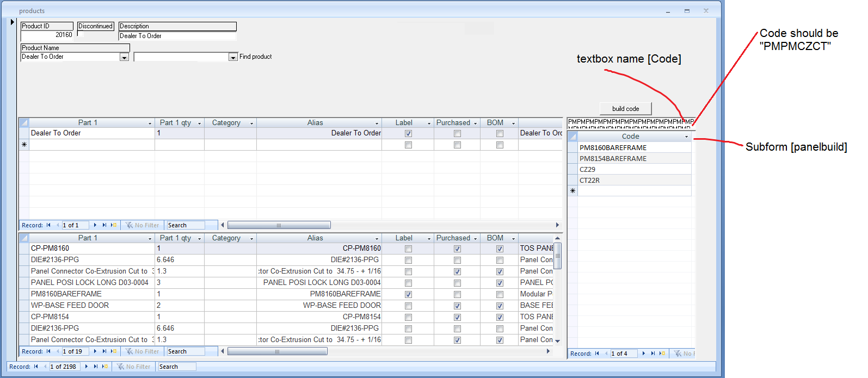Image resolution: width=868 pixels, height=378 pixels.
Task: Open the Find product dropdown list
Action: [233, 57]
